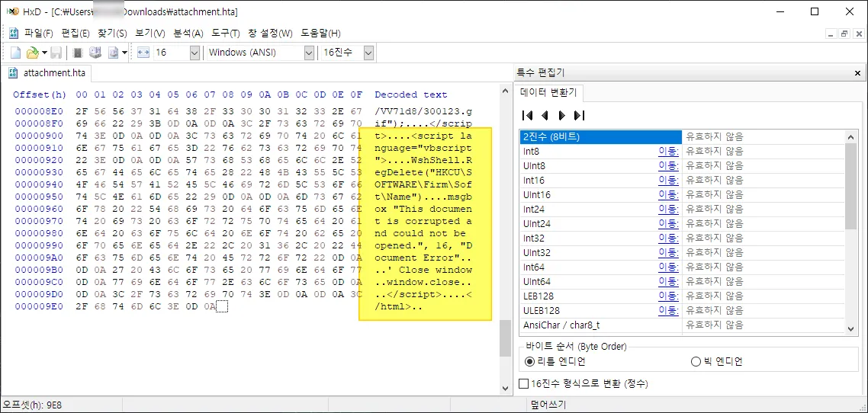Viewport: 868px width, 413px height.
Task: Open a file using the folder icon
Action: point(32,53)
